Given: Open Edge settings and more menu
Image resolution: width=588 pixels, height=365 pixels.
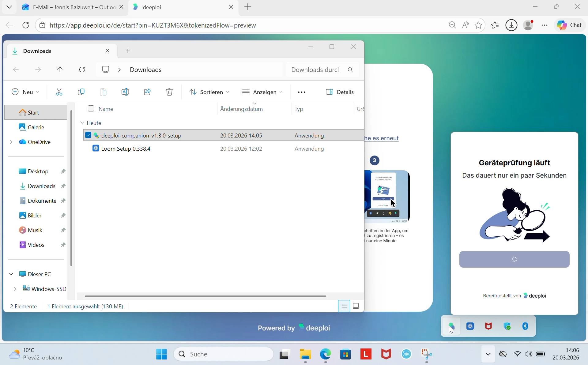Looking at the screenshot, I should 545,25.
